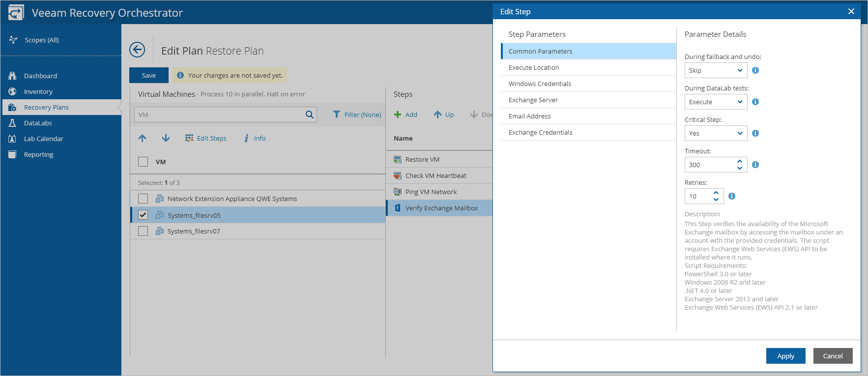Increase the Retries value

tap(716, 193)
